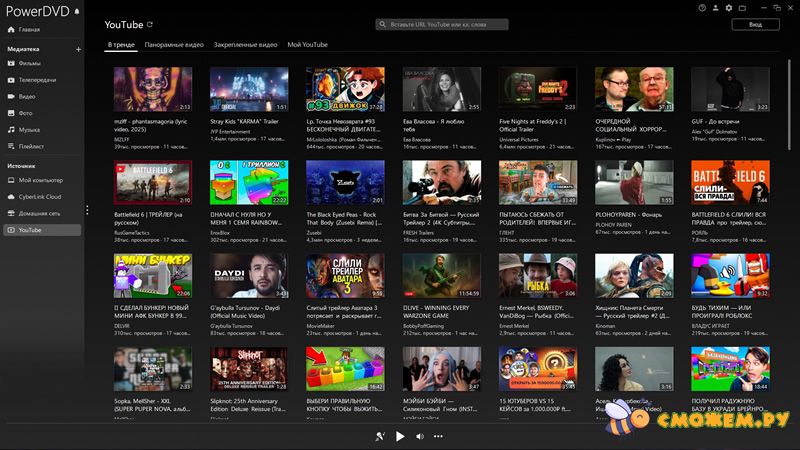Open more options three-dot menu in playback bar
This screenshot has height=450, width=800.
coord(439,436)
